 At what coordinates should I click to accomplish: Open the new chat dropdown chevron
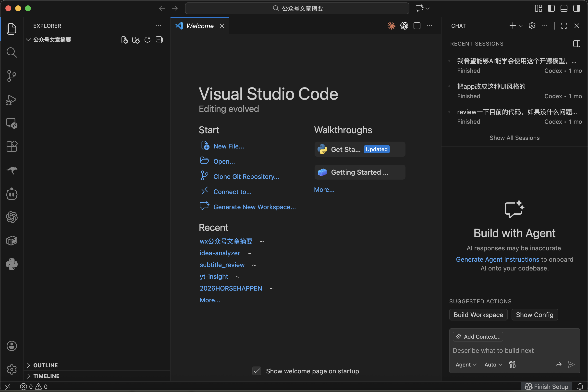pyautogui.click(x=521, y=26)
